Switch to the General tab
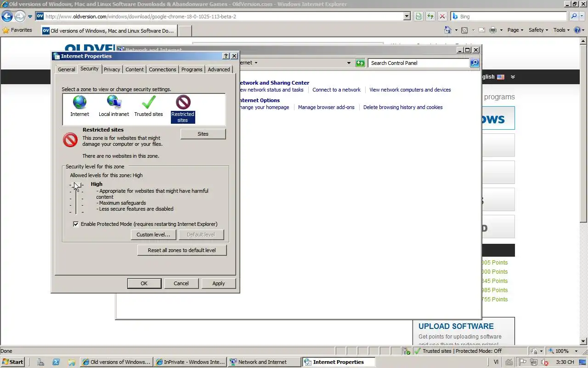This screenshot has height=368, width=588. [67, 69]
